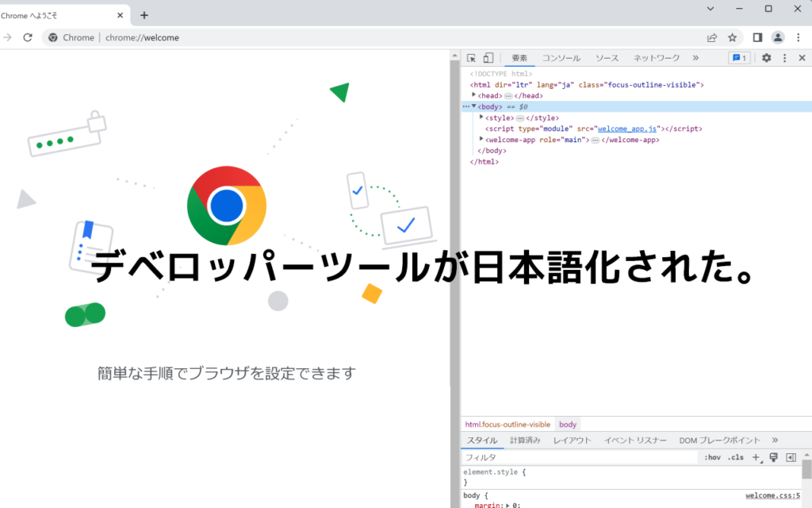Open the Chrome profile avatar icon
This screenshot has height=508, width=812.
778,37
